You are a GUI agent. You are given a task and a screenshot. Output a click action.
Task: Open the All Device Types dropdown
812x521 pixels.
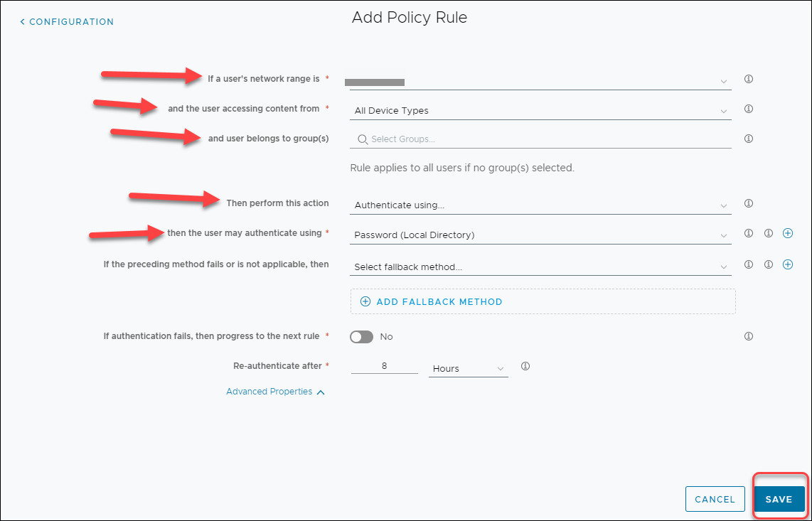click(540, 111)
